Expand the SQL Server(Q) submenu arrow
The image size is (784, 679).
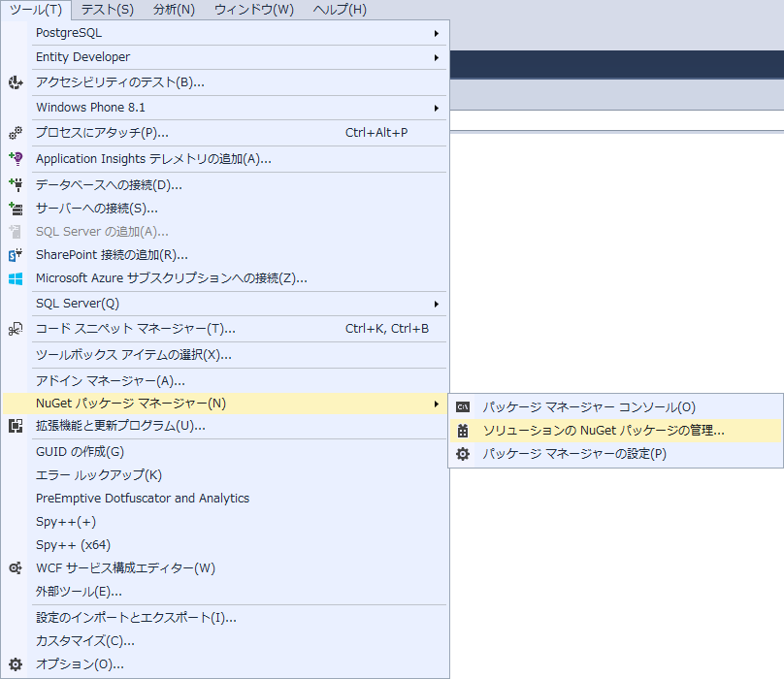pos(436,304)
